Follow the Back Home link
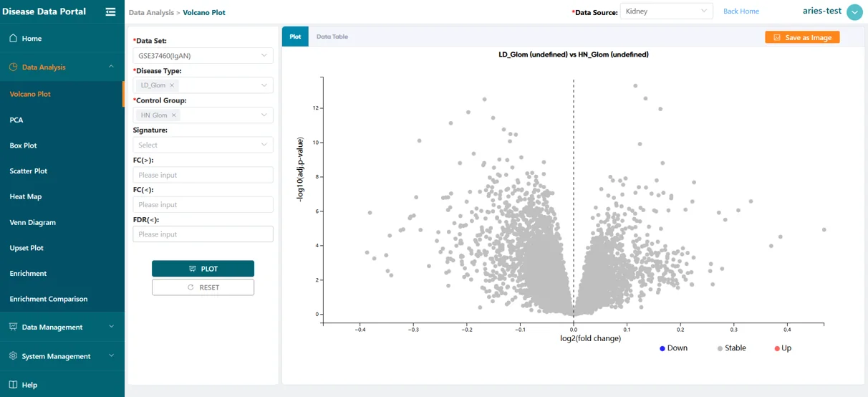The width and height of the screenshot is (868, 397). 741,11
